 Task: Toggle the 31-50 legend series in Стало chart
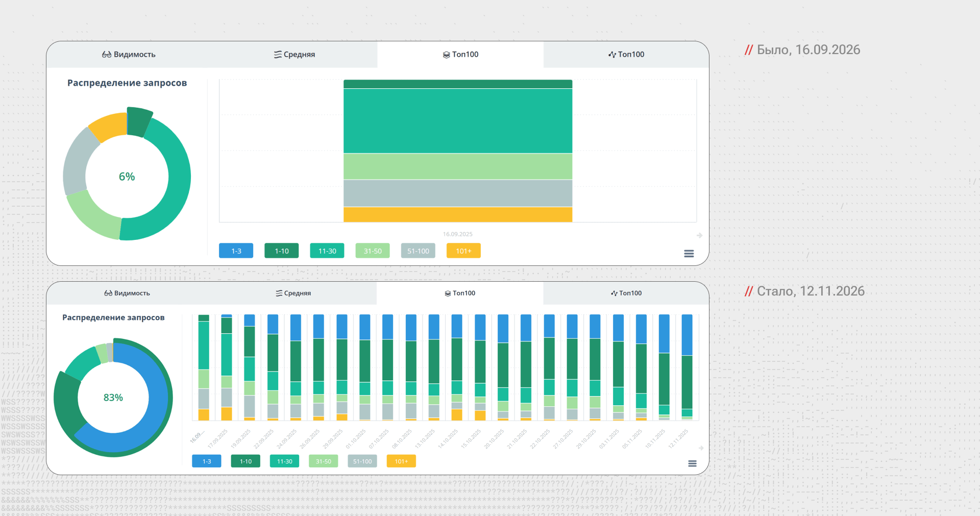pos(324,461)
